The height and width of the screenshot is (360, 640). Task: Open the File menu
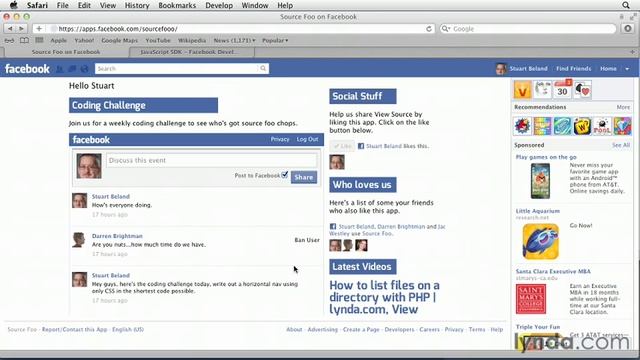(62, 5)
